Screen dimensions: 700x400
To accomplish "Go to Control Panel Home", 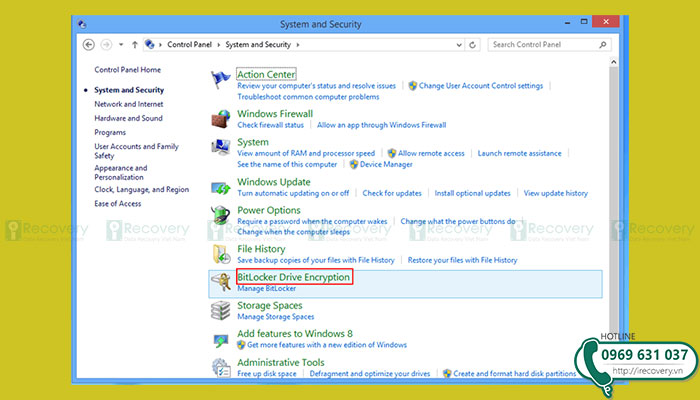I will click(x=128, y=70).
